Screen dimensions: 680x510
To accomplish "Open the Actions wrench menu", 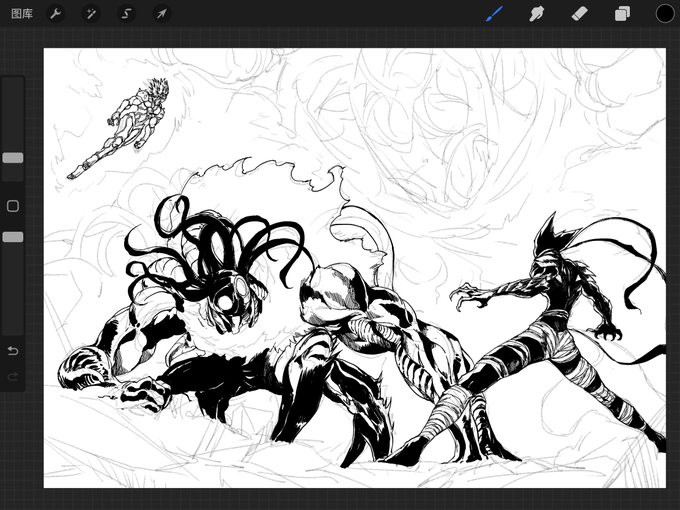I will pos(56,14).
